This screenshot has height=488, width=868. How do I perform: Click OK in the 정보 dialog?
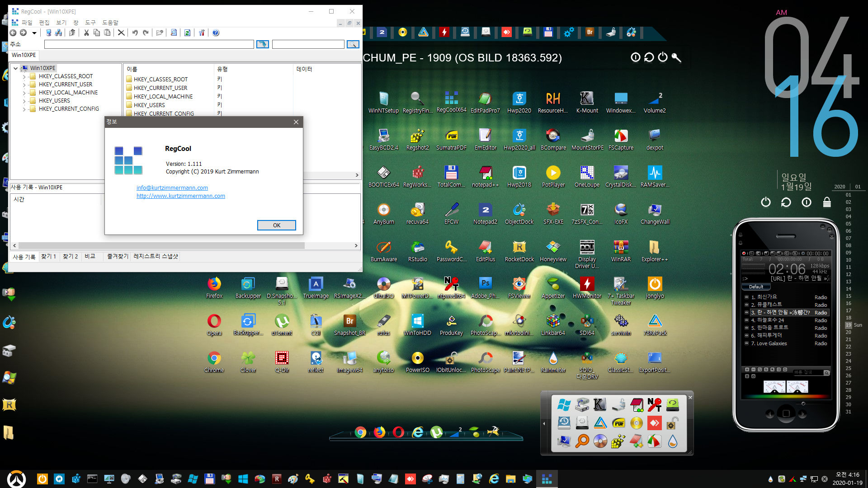click(x=276, y=225)
